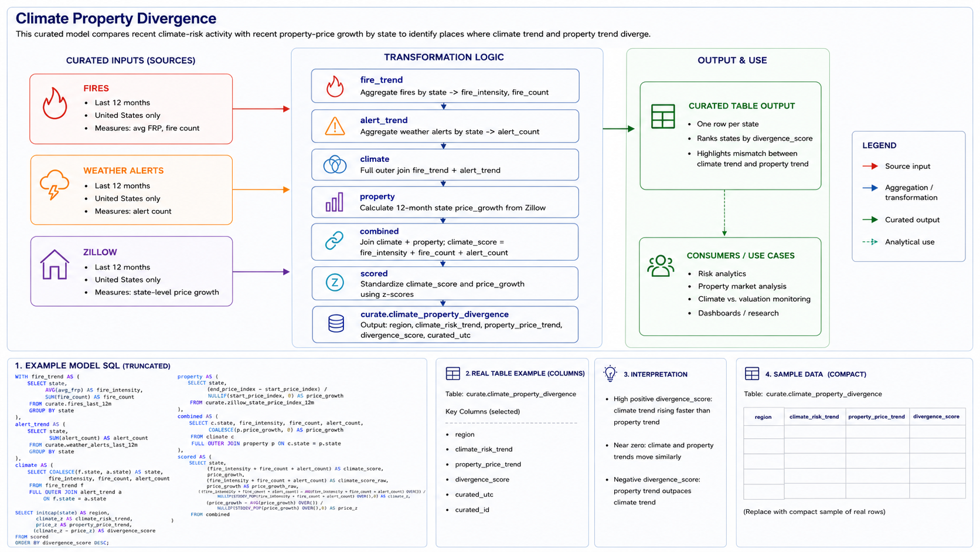The height and width of the screenshot is (552, 980).
Task: Click the '1. EXAMPLE MODEL SQL' heading
Action: click(93, 365)
